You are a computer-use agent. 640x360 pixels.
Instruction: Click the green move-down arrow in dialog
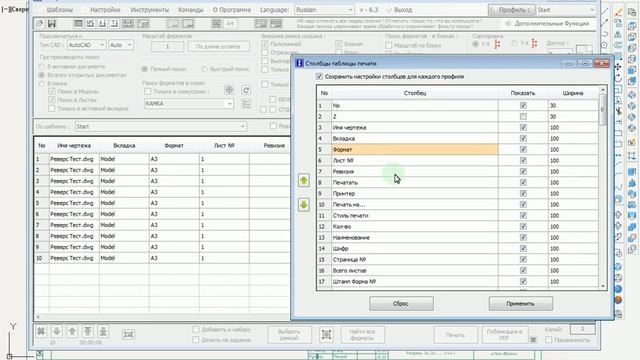click(303, 204)
